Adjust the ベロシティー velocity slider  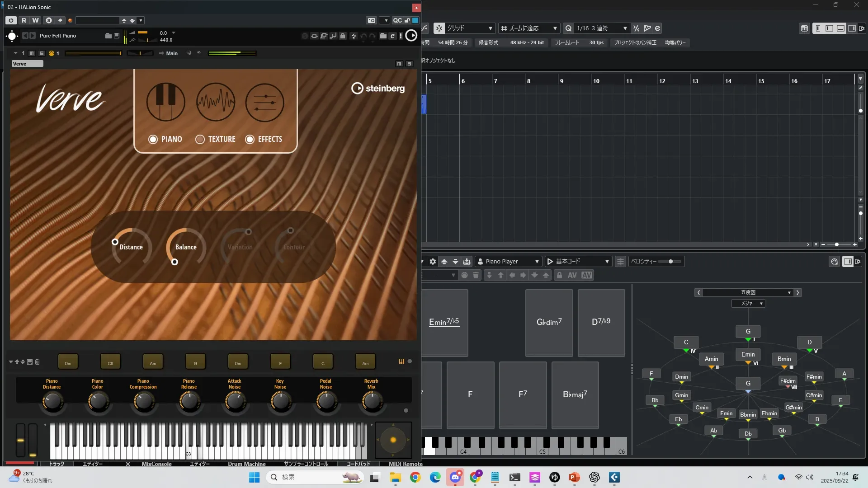[670, 262]
